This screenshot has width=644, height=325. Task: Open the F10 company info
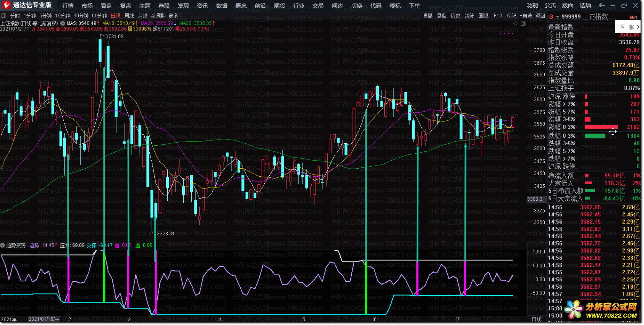point(498,16)
